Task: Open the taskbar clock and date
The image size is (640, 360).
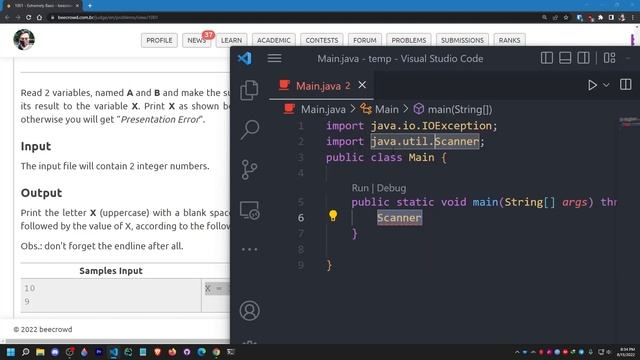Action: tap(627, 352)
